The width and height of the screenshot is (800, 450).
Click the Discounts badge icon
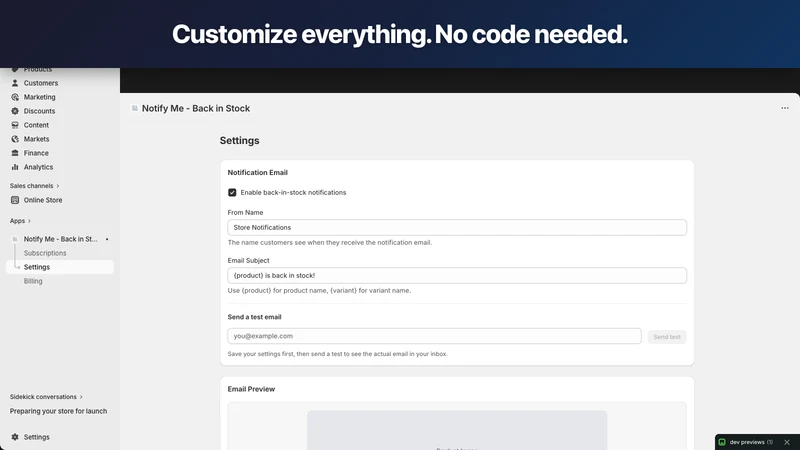point(15,111)
